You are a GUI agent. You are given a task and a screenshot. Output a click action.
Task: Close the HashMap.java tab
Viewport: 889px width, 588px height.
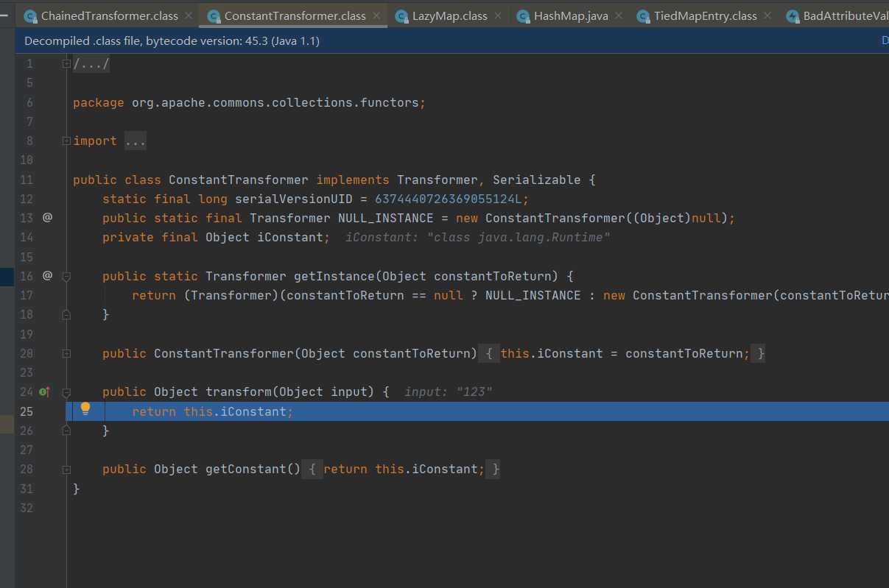point(617,15)
